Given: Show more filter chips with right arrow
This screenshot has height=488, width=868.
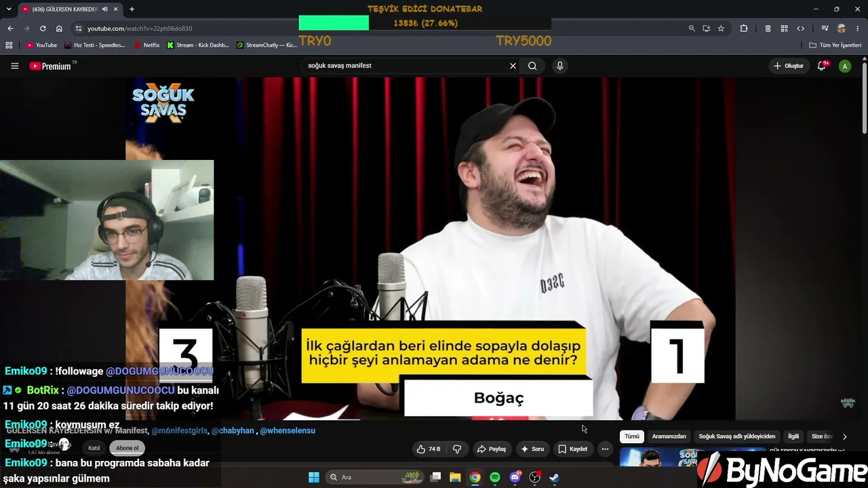Looking at the screenshot, I should 844,436.
